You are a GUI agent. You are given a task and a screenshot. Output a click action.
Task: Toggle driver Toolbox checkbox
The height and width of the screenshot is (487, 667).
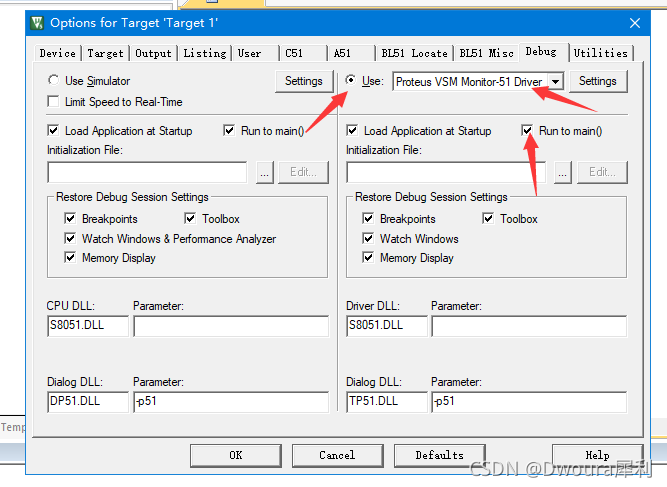[x=488, y=218]
